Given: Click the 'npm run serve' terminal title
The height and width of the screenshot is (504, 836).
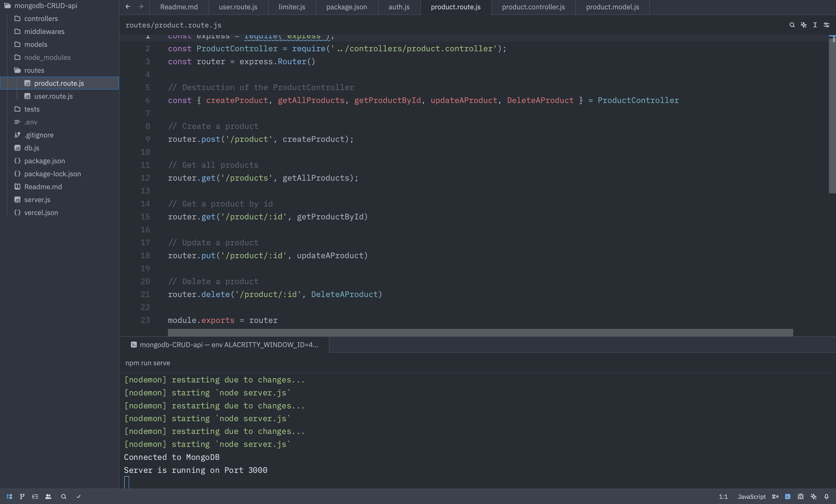Looking at the screenshot, I should [148, 362].
